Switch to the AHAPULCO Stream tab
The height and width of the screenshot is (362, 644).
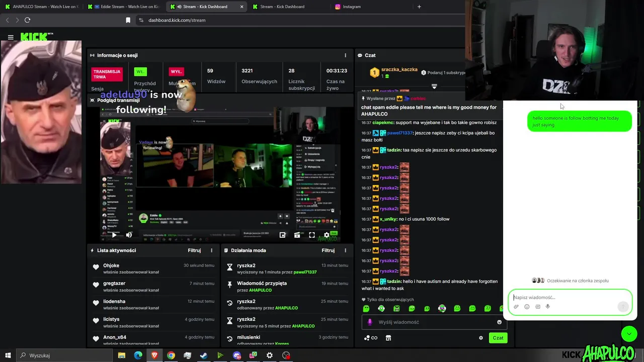pos(41,7)
